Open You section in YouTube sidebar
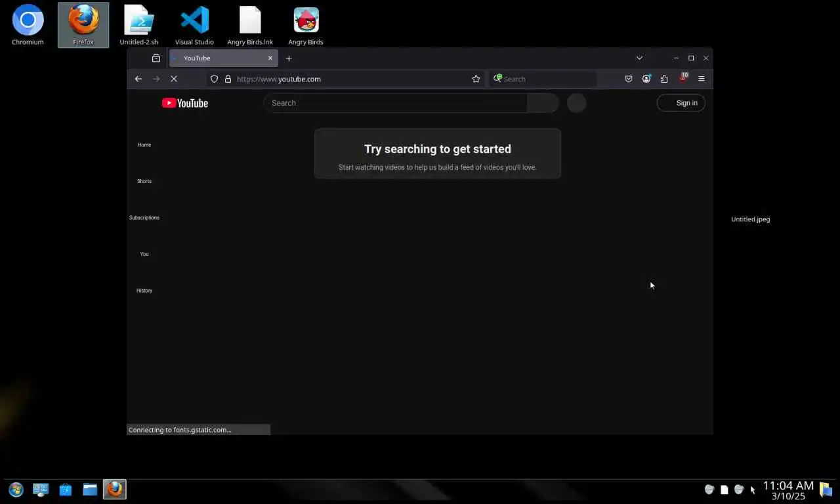 click(144, 254)
